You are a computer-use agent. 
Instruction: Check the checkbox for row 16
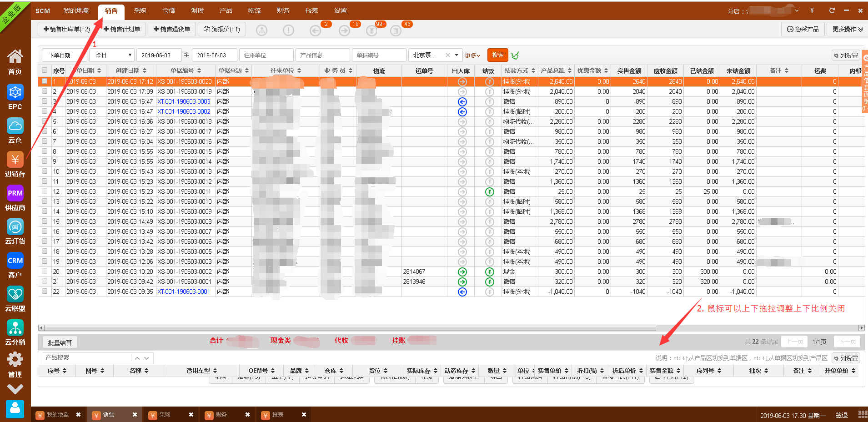coord(45,231)
